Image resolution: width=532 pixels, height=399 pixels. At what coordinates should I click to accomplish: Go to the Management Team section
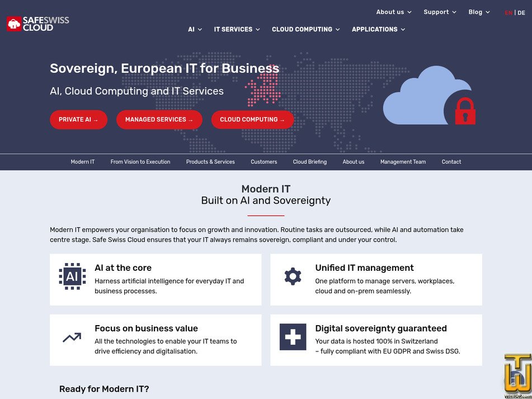click(403, 162)
